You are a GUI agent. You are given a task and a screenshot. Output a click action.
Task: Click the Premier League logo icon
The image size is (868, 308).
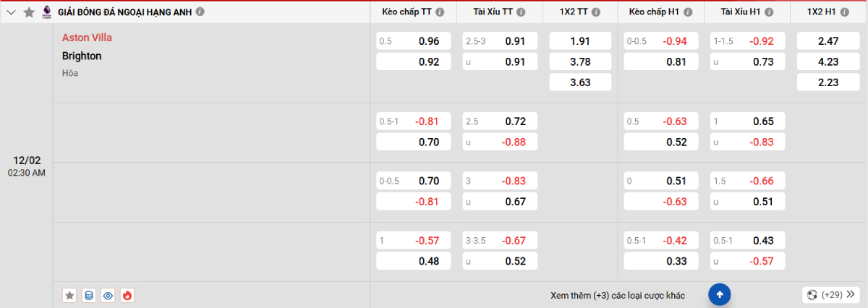click(x=47, y=12)
